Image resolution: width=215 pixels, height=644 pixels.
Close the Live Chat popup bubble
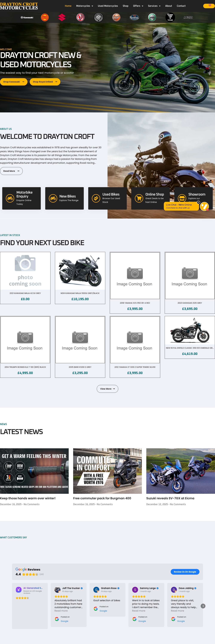pos(198,202)
